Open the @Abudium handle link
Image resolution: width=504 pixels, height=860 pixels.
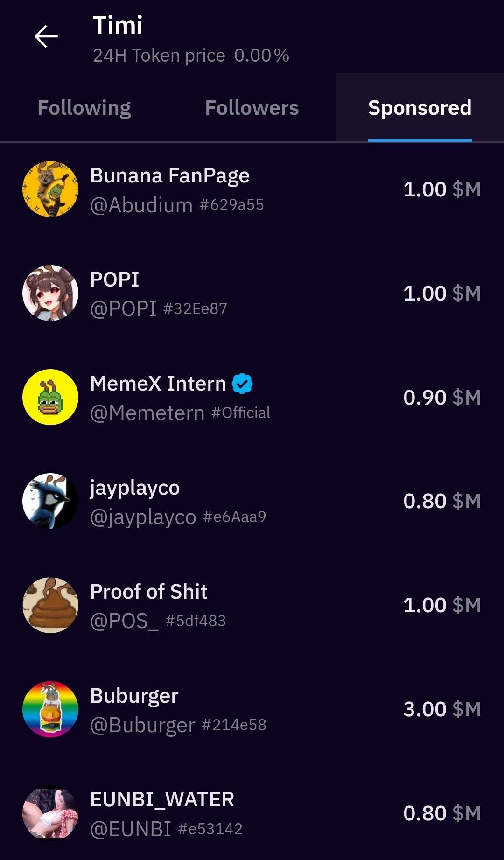click(x=141, y=205)
